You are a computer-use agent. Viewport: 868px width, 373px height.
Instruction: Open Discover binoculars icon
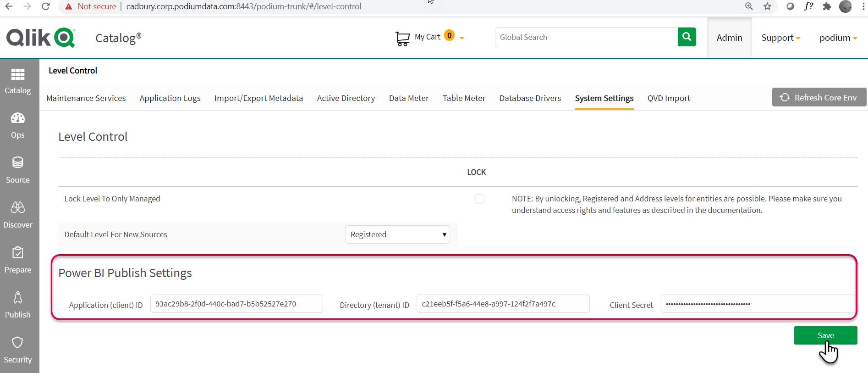coord(18,207)
